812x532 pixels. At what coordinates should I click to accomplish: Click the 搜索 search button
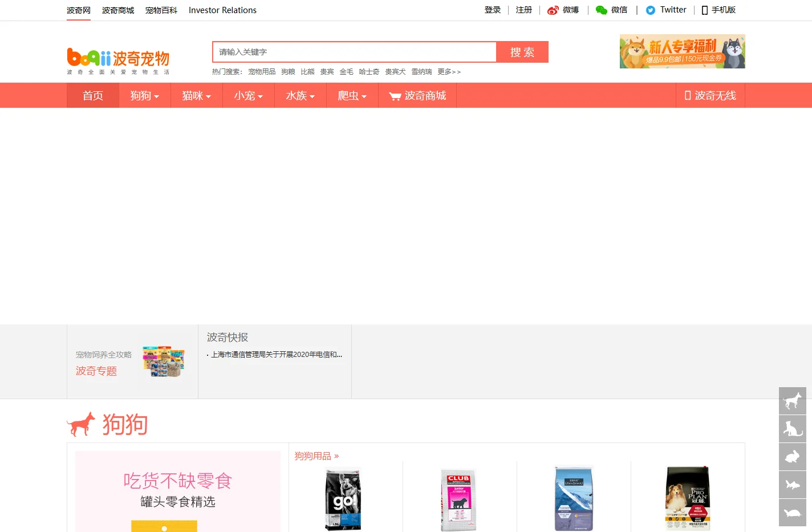tap(522, 52)
